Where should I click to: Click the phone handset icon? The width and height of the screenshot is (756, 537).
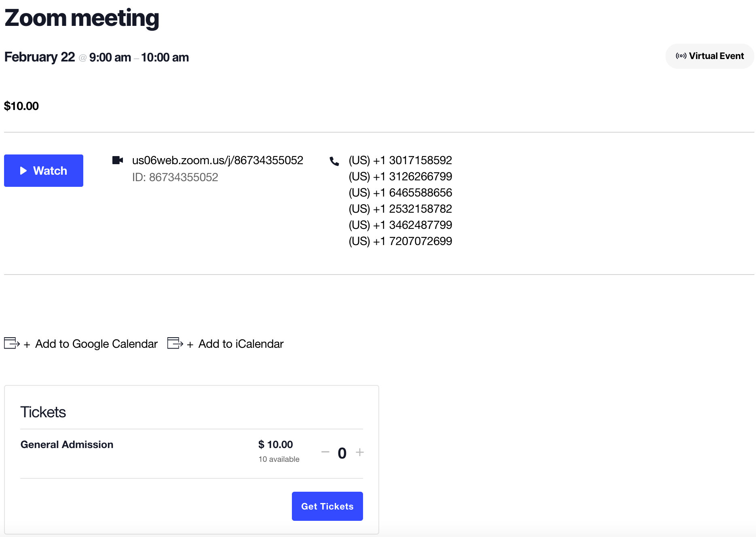(x=334, y=161)
